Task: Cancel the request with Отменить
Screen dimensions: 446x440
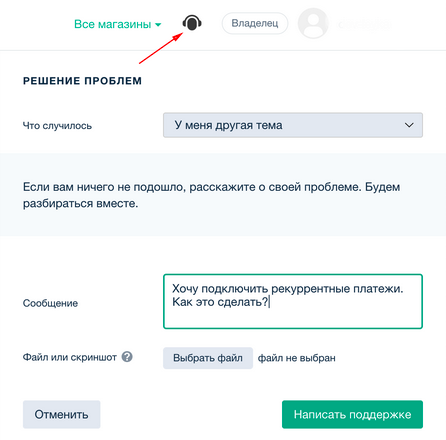Action: [x=62, y=414]
